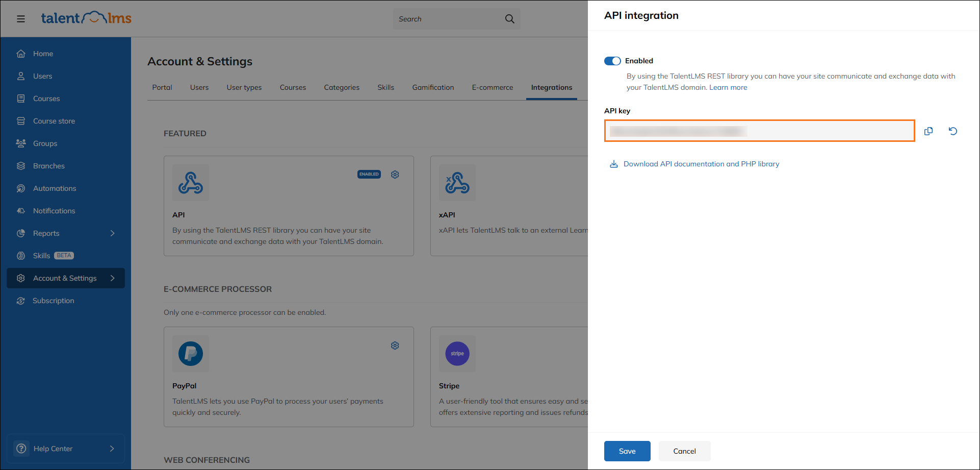This screenshot has width=980, height=470.
Task: Open Automations in the sidebar
Action: [55, 188]
